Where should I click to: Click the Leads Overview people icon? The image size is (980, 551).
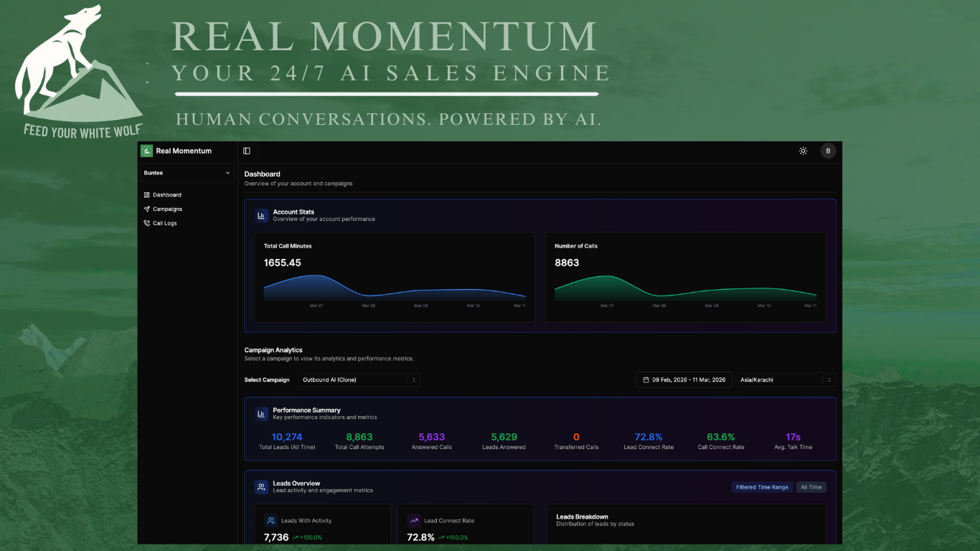(261, 486)
